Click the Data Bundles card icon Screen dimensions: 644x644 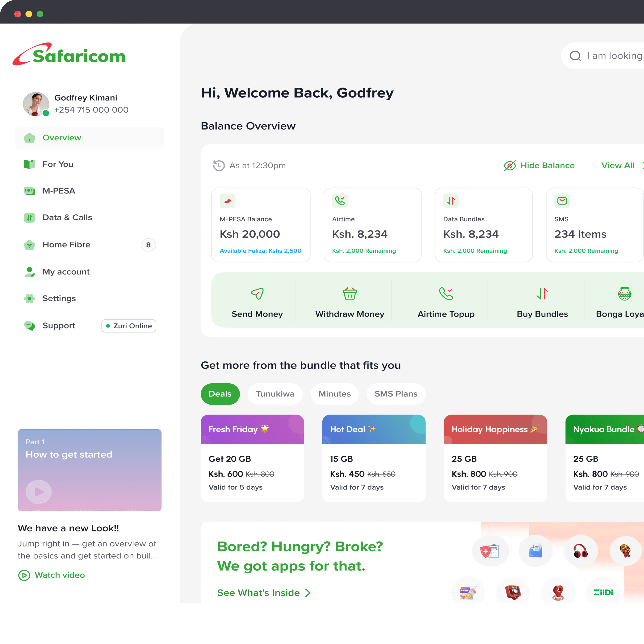(x=451, y=201)
